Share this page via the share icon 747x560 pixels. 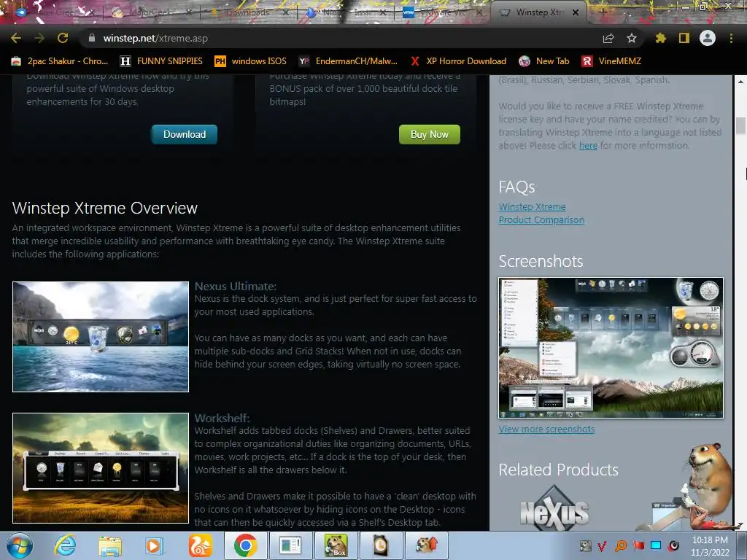click(608, 38)
